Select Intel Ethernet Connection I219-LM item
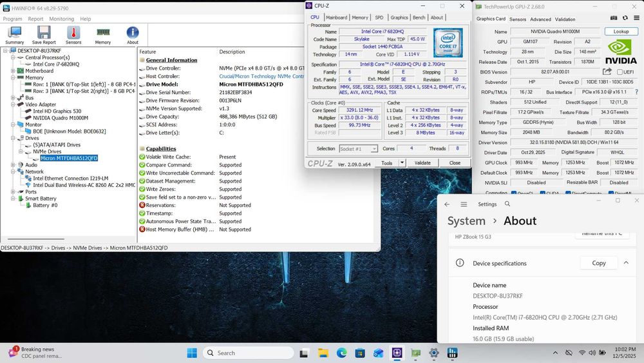 [71, 179]
